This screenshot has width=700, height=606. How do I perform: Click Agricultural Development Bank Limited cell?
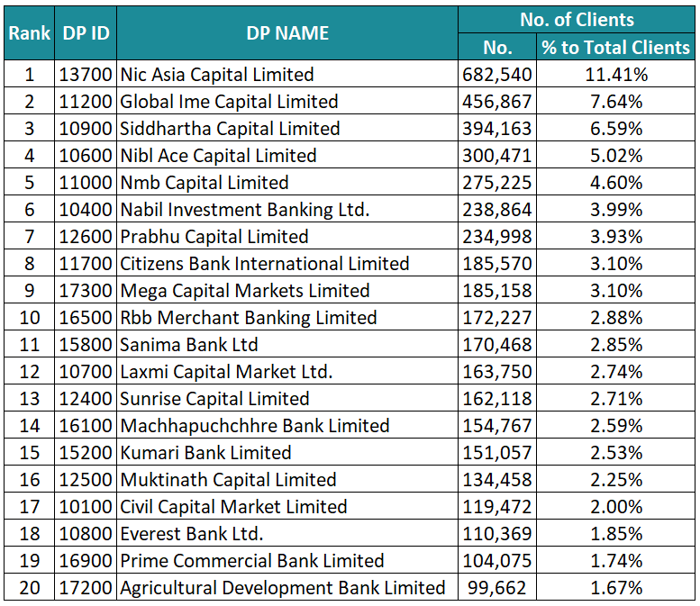click(x=283, y=588)
